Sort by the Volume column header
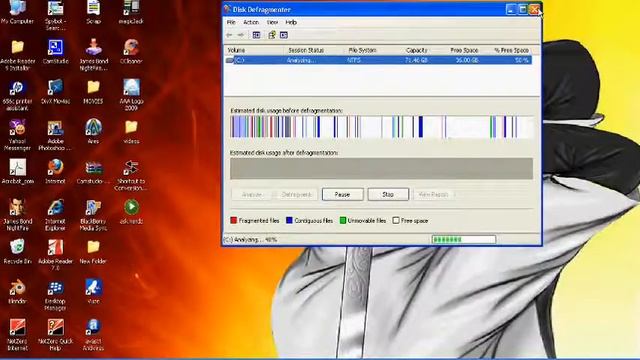 pos(254,50)
